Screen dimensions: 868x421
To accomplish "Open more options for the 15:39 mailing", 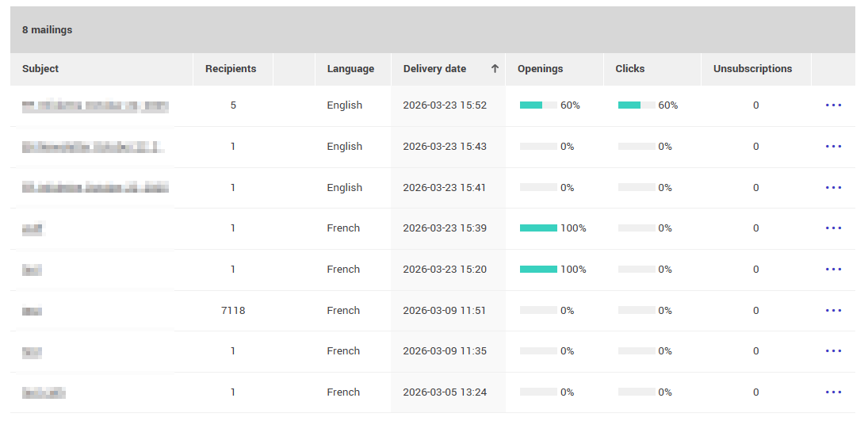I will (833, 228).
